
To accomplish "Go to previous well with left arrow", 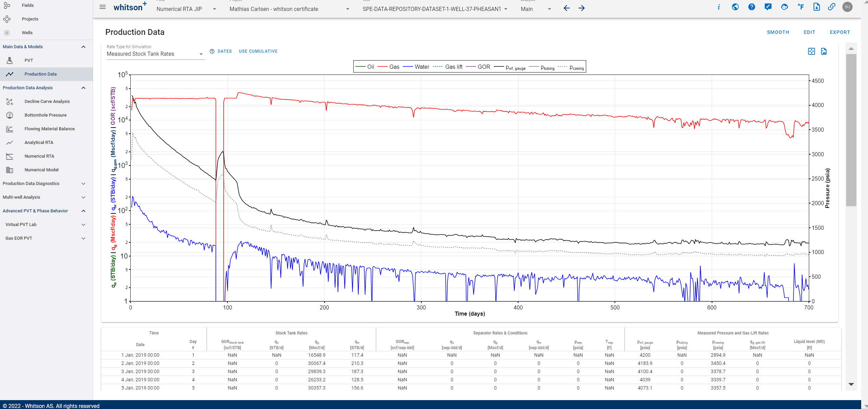I will coord(567,8).
